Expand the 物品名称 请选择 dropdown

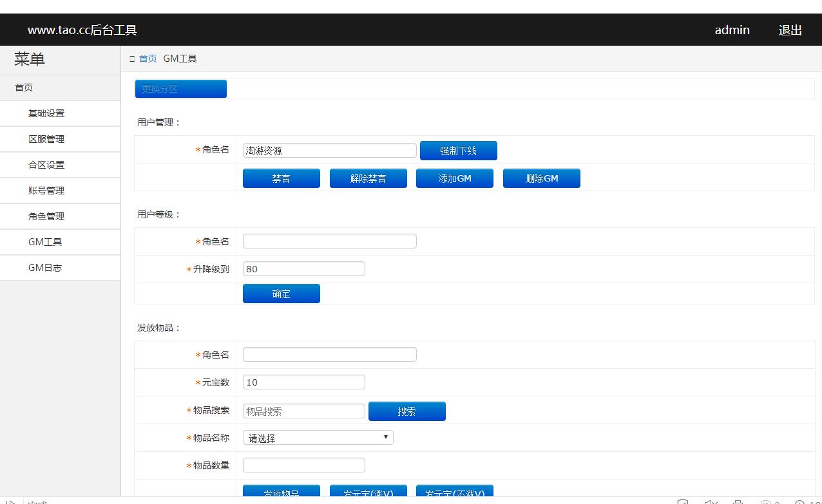(x=318, y=438)
